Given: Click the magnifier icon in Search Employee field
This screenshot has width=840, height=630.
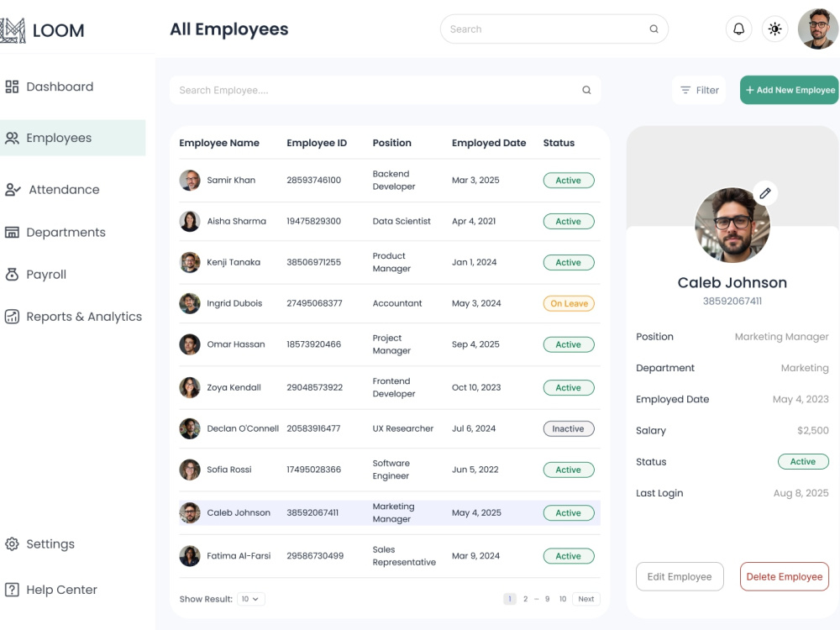Looking at the screenshot, I should pos(586,90).
